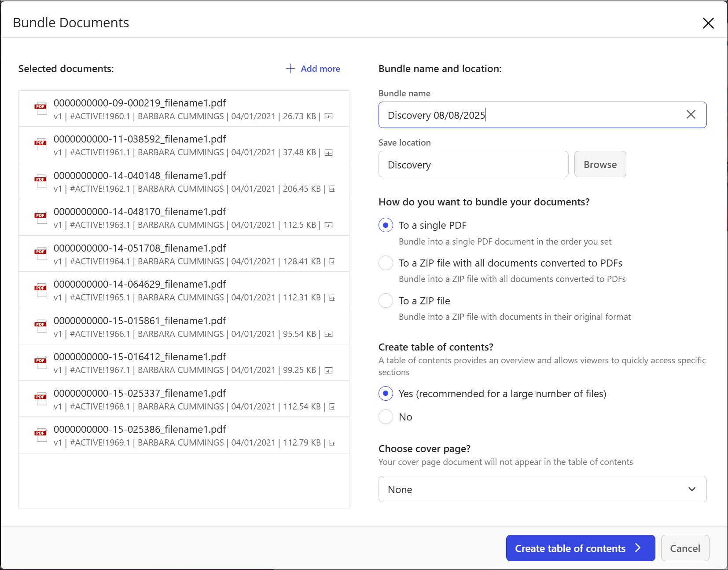Click the plus icon next to Add more
The width and height of the screenshot is (728, 570).
[290, 69]
